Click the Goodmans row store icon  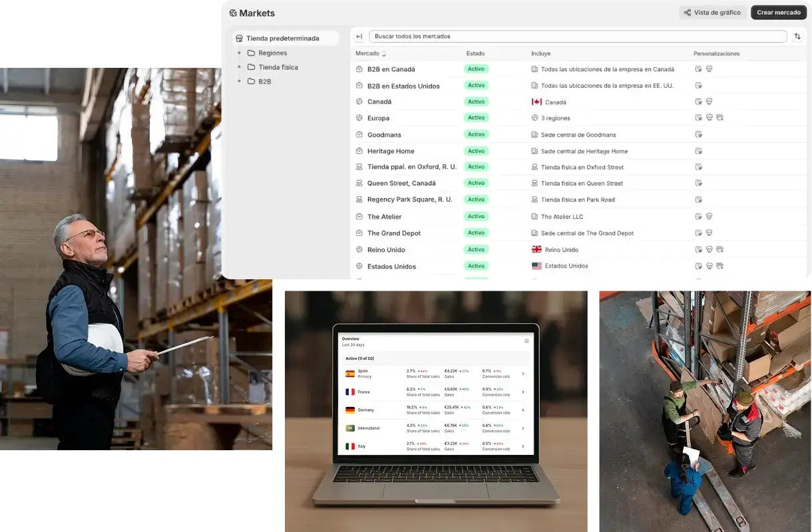coord(359,135)
